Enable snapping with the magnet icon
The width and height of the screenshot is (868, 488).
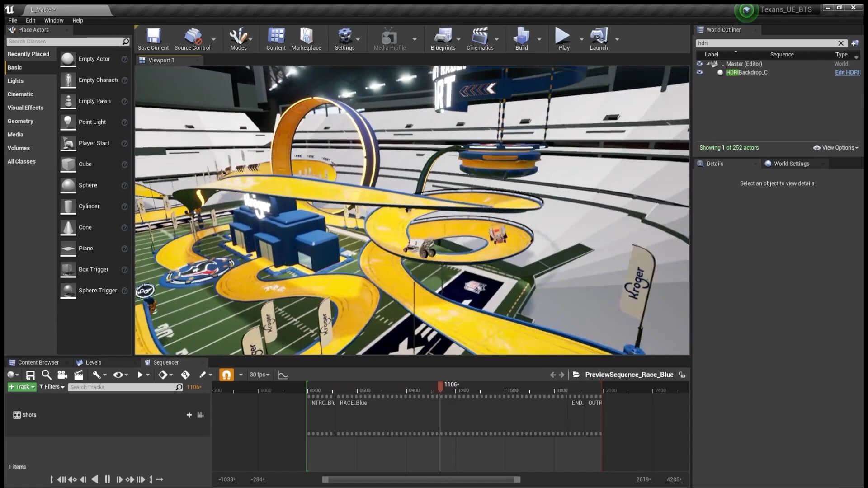[x=226, y=375]
